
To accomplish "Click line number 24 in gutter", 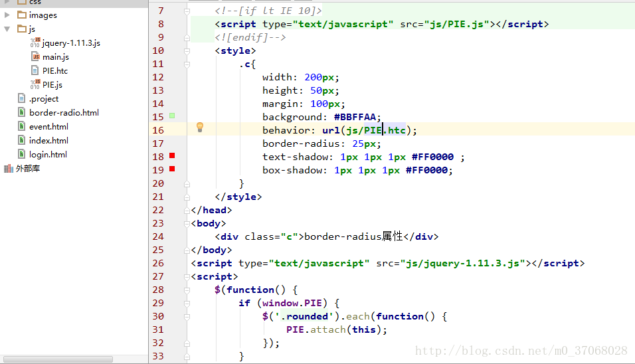I will coord(158,237).
